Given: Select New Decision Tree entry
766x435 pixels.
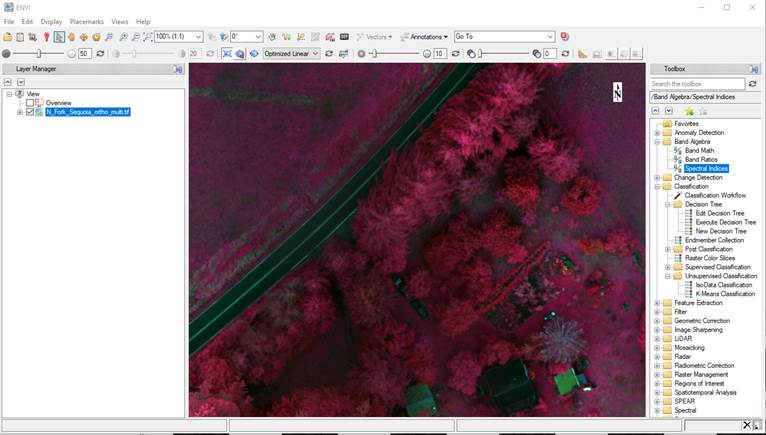Looking at the screenshot, I should tap(721, 231).
